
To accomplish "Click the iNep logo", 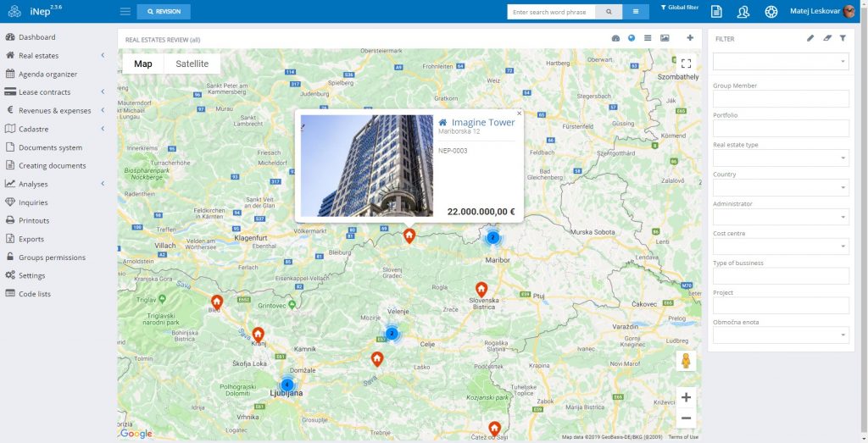I will tap(35, 11).
